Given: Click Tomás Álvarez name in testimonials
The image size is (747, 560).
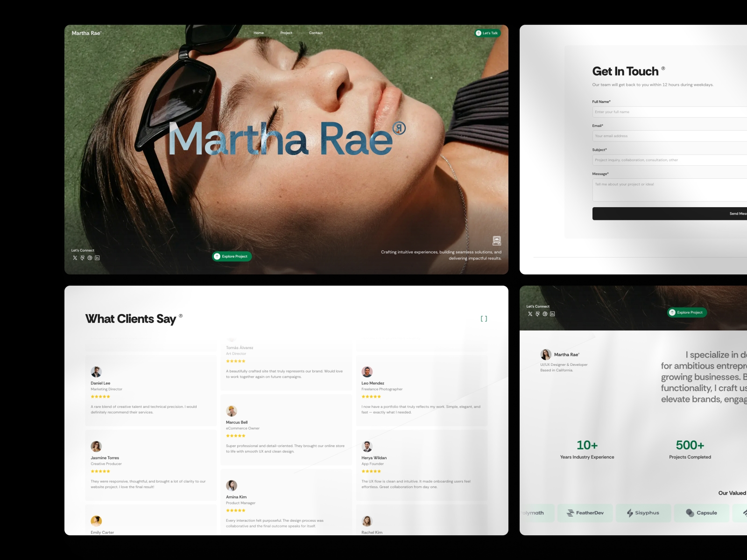Looking at the screenshot, I should tap(240, 348).
